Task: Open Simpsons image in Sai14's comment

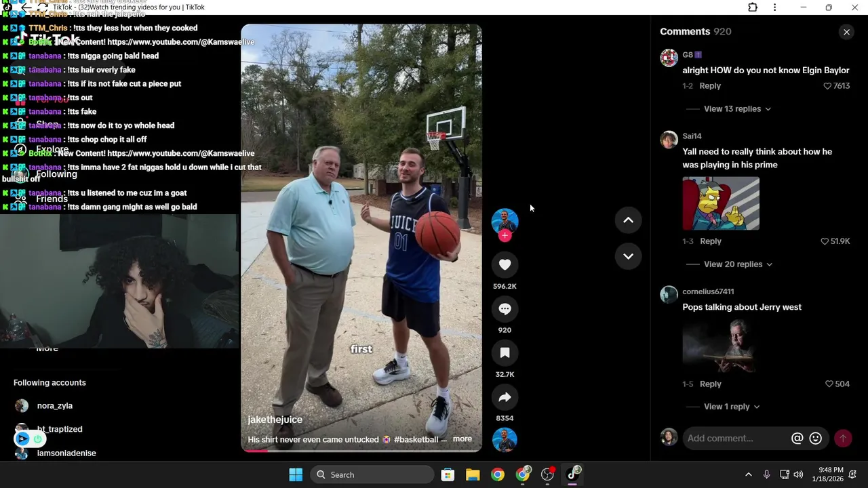Action: click(x=721, y=203)
